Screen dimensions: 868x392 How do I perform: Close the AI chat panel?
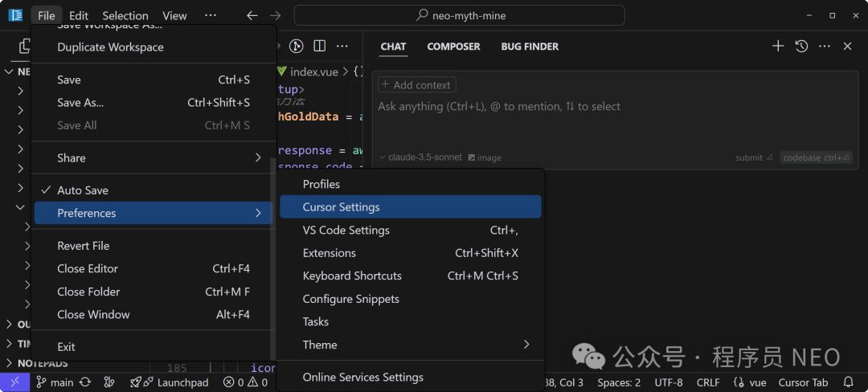(847, 47)
